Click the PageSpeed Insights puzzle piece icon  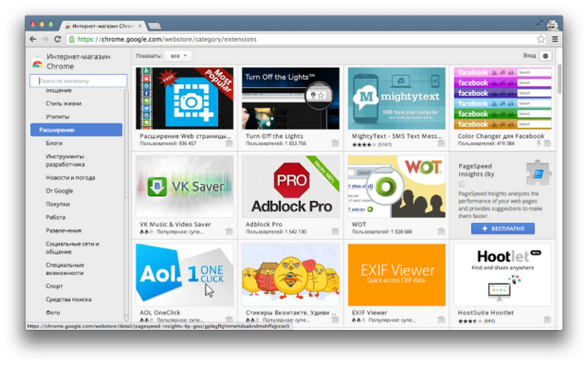click(538, 173)
